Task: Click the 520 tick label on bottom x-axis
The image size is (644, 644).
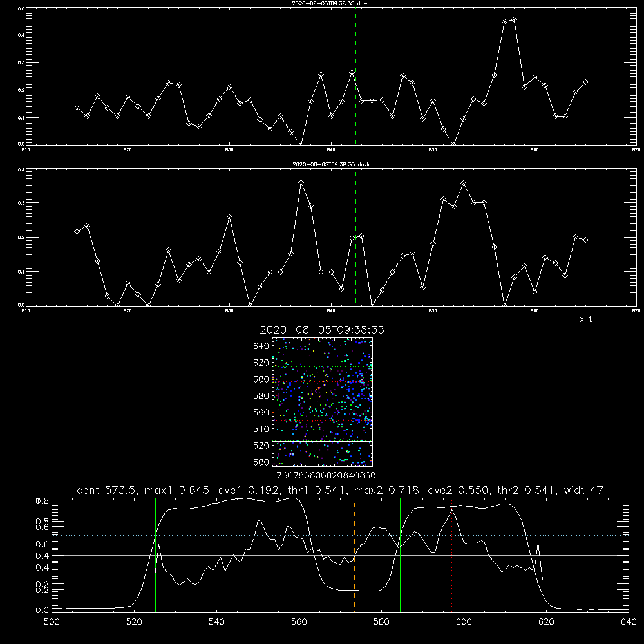Action: [134, 622]
